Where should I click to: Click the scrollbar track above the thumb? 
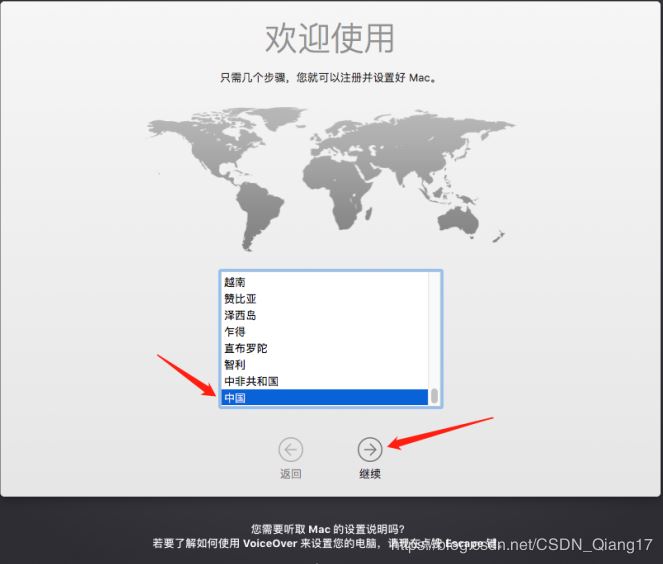(x=434, y=330)
